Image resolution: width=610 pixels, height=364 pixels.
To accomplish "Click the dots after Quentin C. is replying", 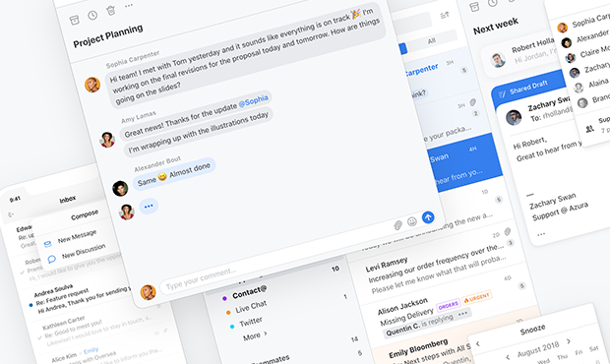I will point(462,314).
